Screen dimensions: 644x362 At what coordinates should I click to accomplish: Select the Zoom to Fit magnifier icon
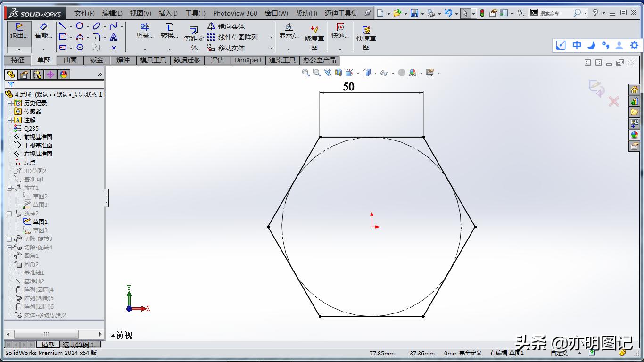point(306,73)
